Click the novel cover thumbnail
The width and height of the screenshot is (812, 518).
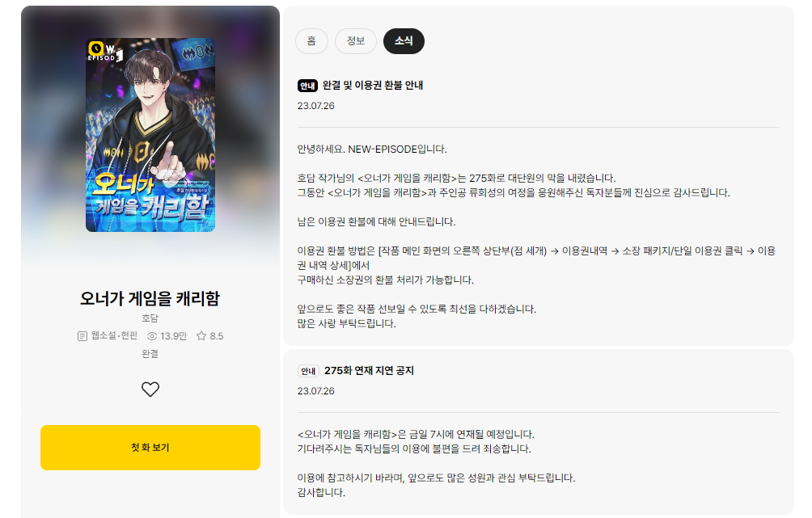[x=150, y=135]
